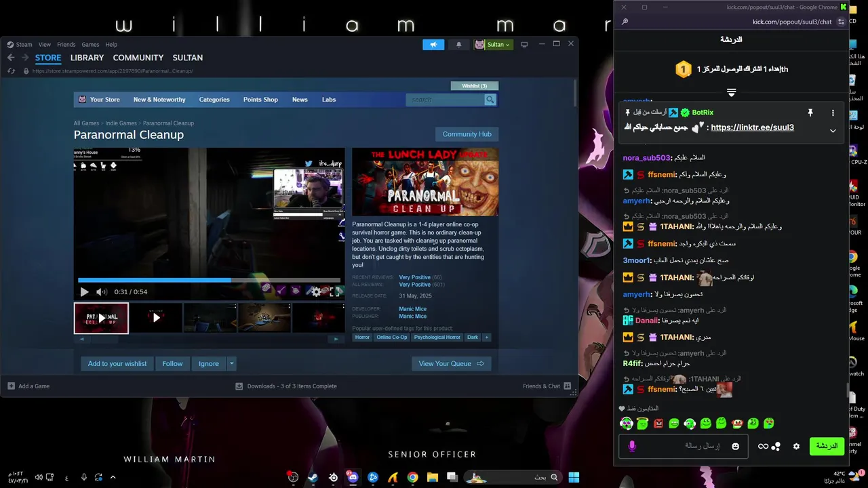Click the purple microphone icon in chat
The image size is (868, 488).
[632, 446]
